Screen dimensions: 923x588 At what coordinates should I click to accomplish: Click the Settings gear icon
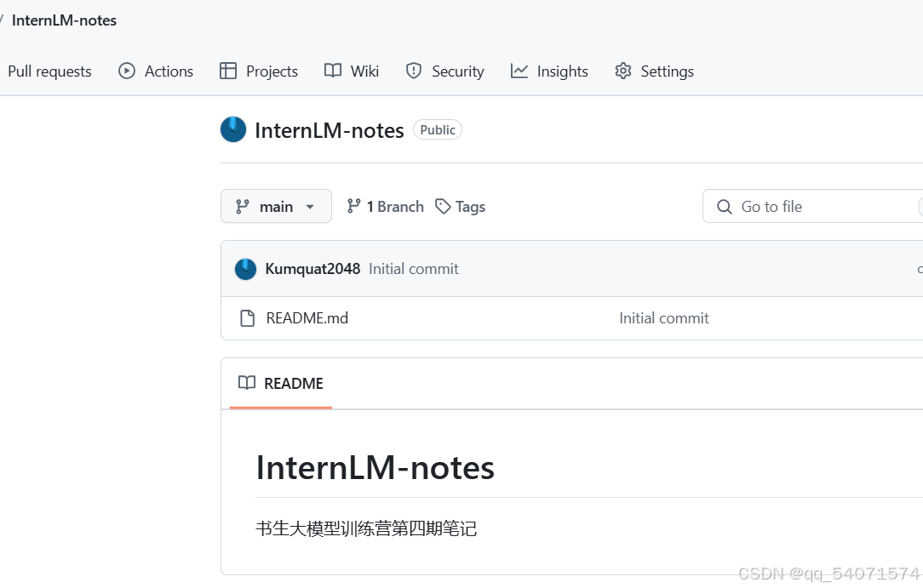click(622, 71)
